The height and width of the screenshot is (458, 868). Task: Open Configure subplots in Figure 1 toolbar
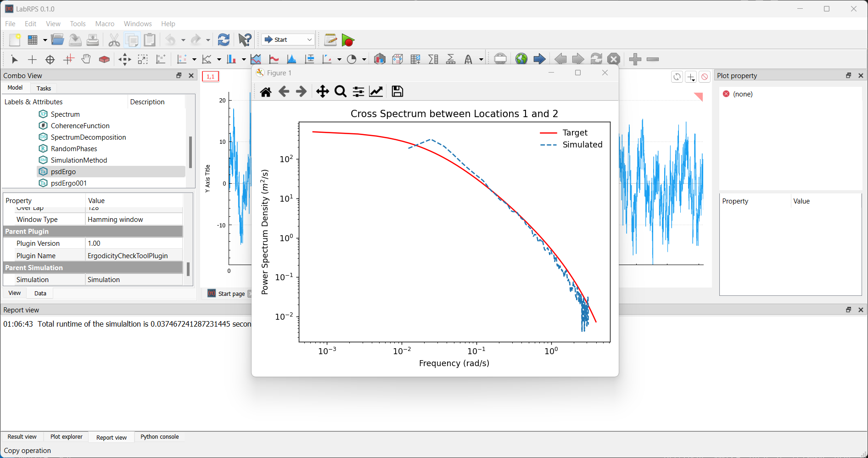pos(358,92)
